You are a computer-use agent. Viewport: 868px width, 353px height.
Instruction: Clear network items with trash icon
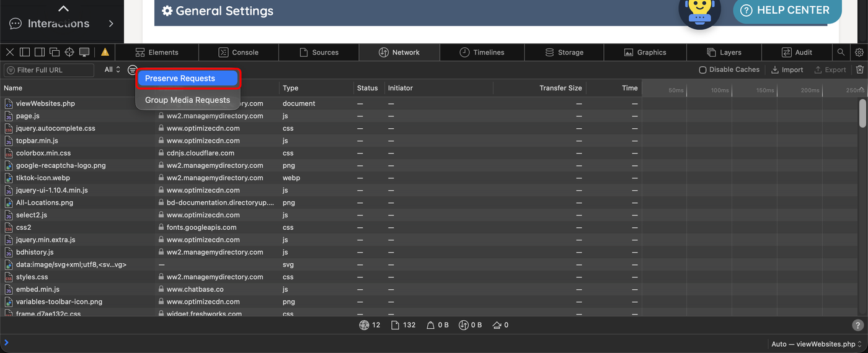click(x=859, y=70)
